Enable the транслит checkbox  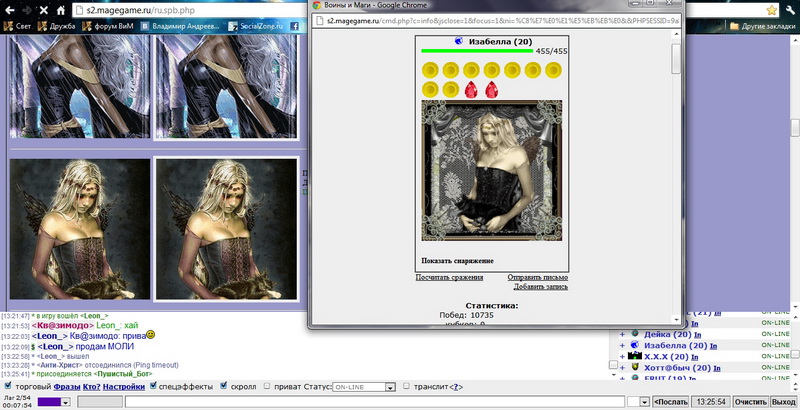[406, 386]
